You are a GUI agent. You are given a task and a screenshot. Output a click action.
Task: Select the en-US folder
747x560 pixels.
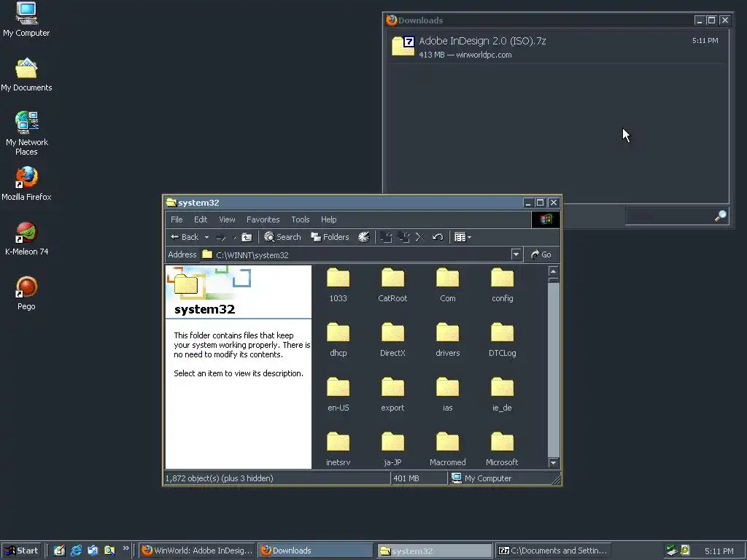point(338,394)
